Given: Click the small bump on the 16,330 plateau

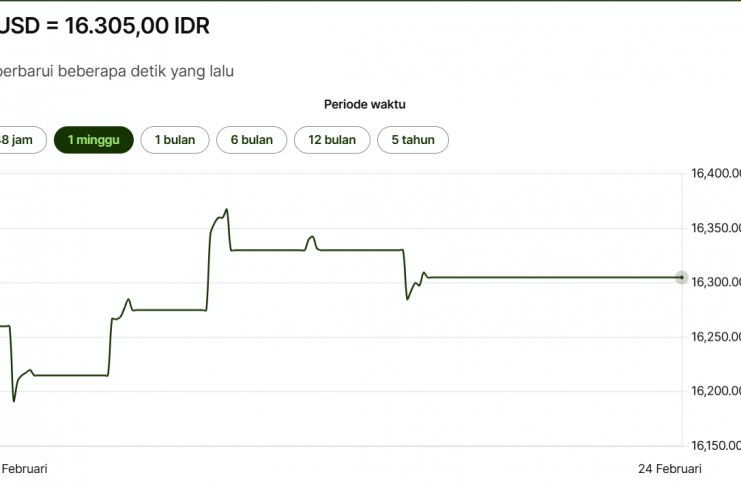Looking at the screenshot, I should point(312,237).
